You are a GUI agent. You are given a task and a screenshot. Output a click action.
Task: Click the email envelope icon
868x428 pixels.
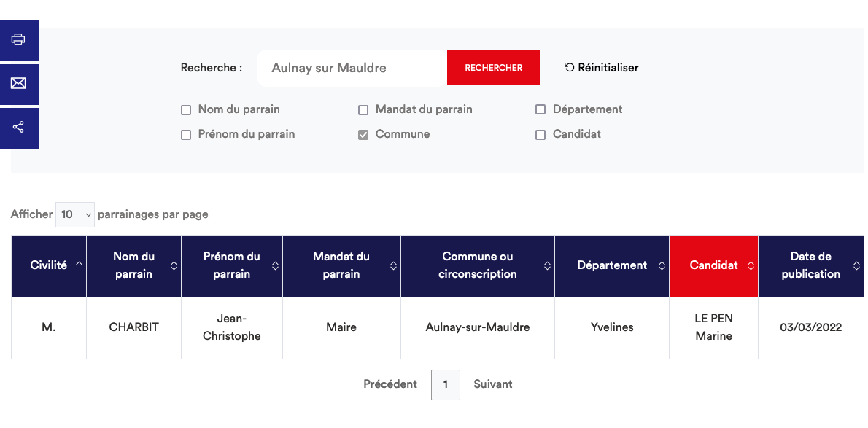tap(18, 84)
